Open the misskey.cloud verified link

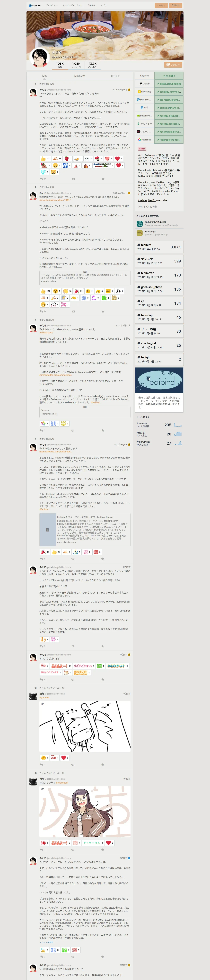click(x=169, y=116)
